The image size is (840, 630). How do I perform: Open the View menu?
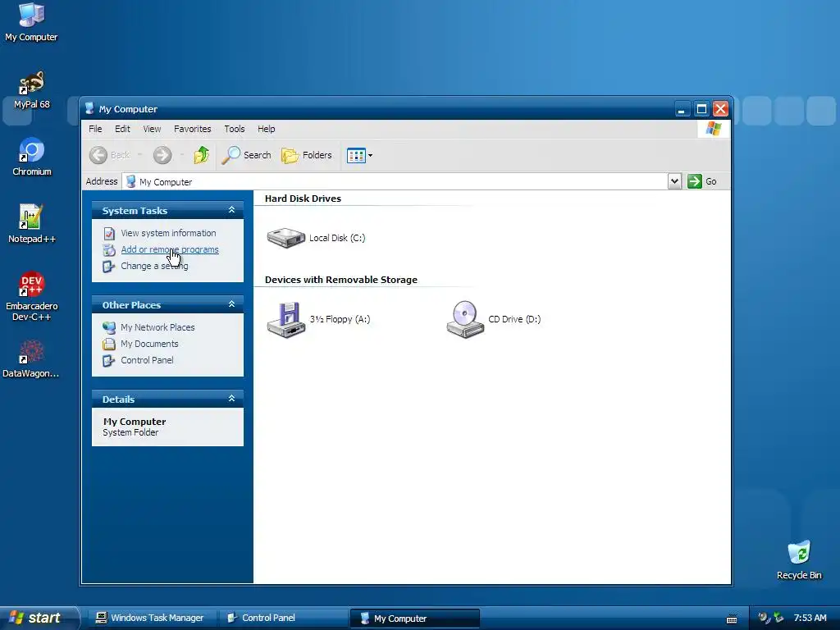tap(152, 129)
